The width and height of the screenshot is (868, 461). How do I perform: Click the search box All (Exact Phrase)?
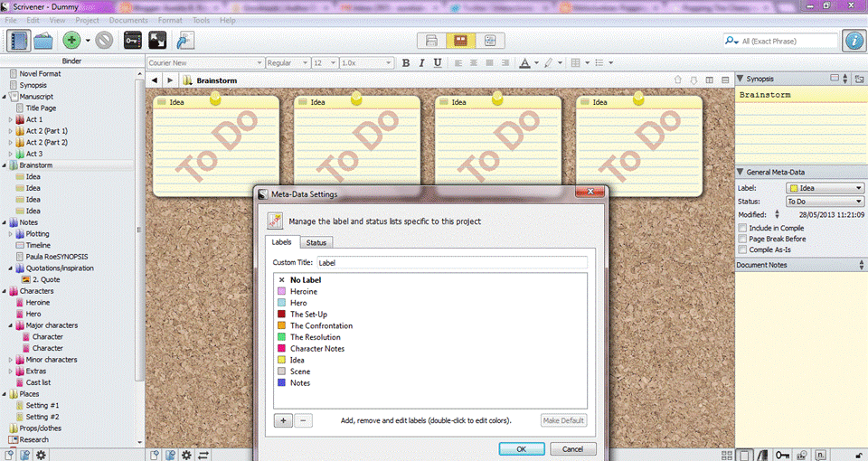coord(780,41)
